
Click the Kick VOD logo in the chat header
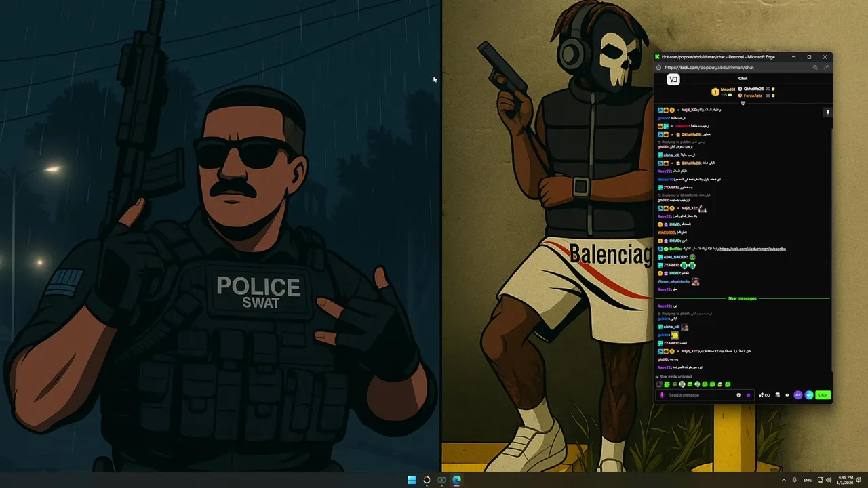click(x=673, y=79)
